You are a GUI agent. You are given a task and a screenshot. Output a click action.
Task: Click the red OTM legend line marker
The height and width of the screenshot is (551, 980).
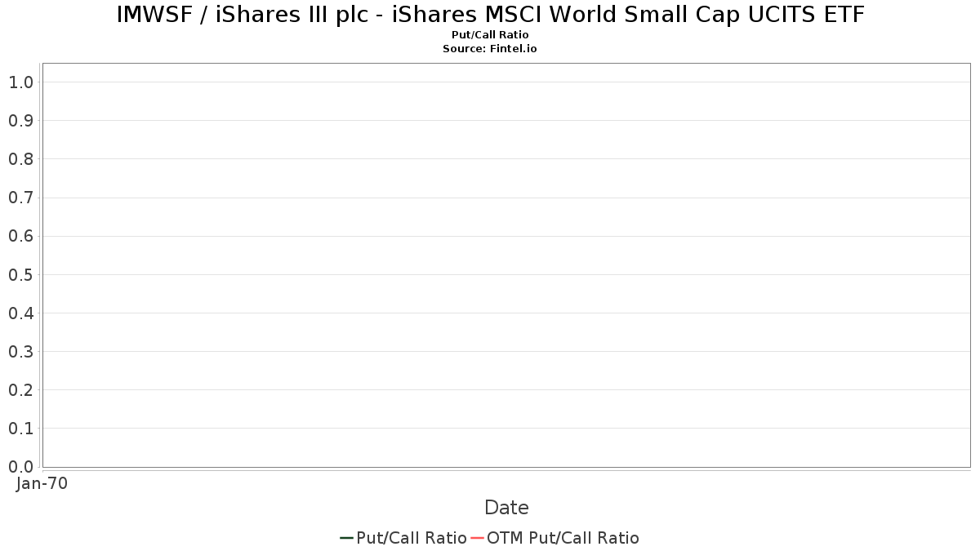[x=478, y=538]
